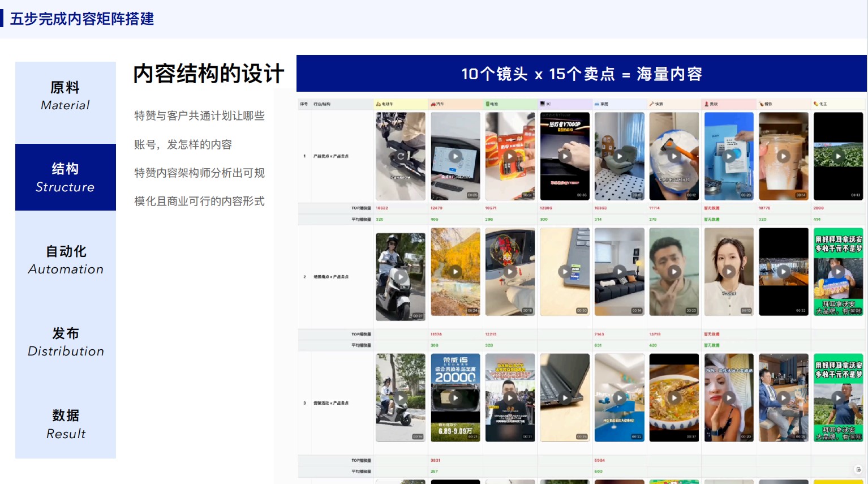
Task: Select the 美妆 column header
Action: click(728, 104)
